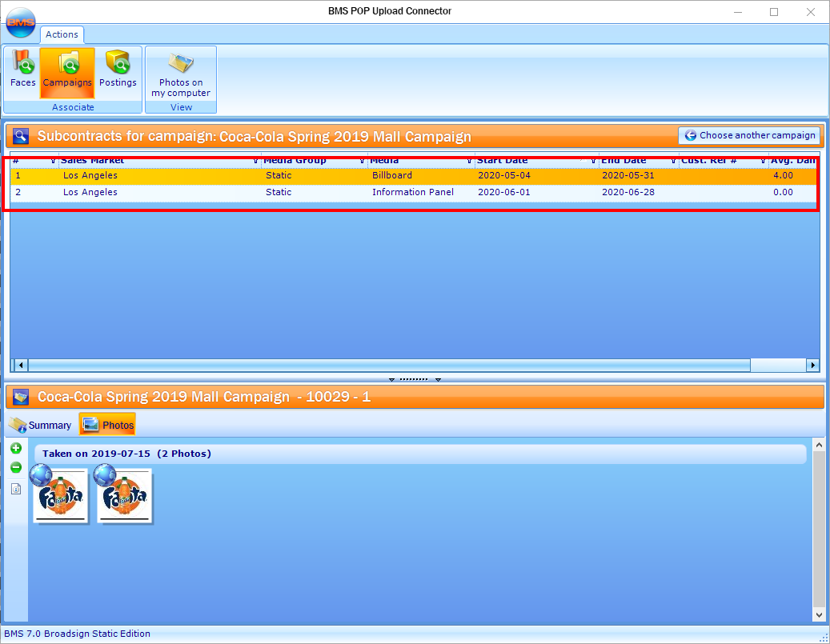Screen dimensions: 830x644
Task: Click the Static cell in row 1
Action: 279,176
